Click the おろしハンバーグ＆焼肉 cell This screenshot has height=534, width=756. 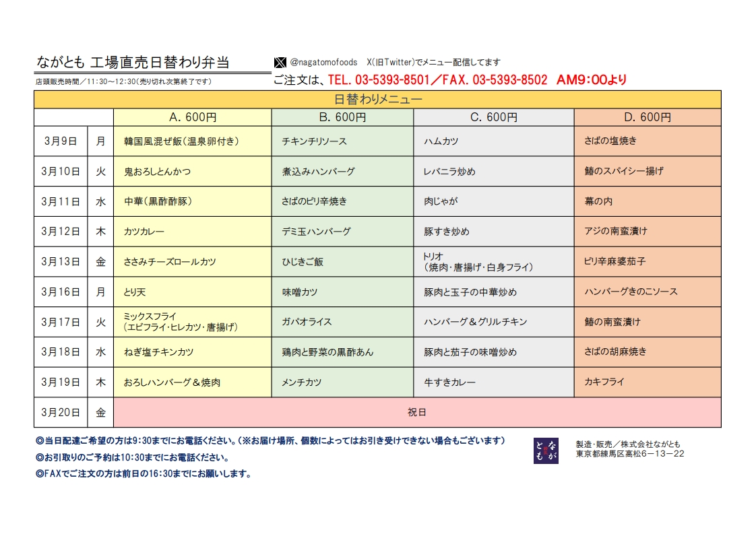pyautogui.click(x=193, y=382)
